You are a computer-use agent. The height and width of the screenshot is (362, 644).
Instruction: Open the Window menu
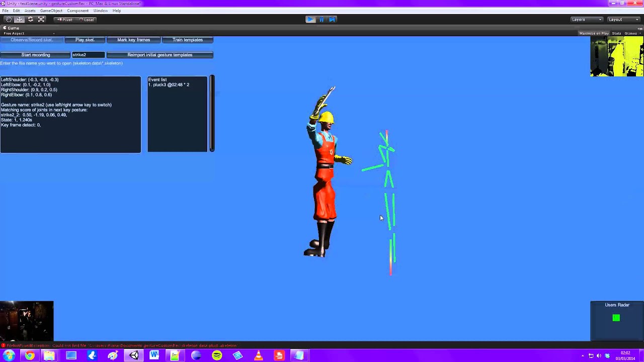click(x=100, y=11)
